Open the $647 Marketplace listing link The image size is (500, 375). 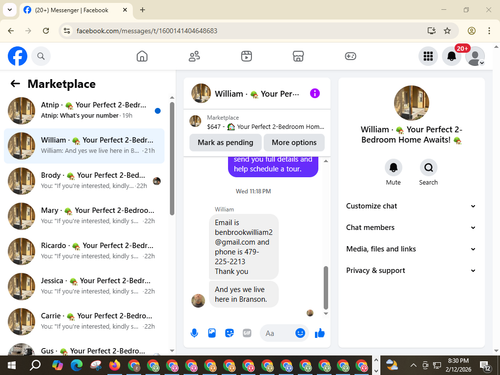coord(257,122)
